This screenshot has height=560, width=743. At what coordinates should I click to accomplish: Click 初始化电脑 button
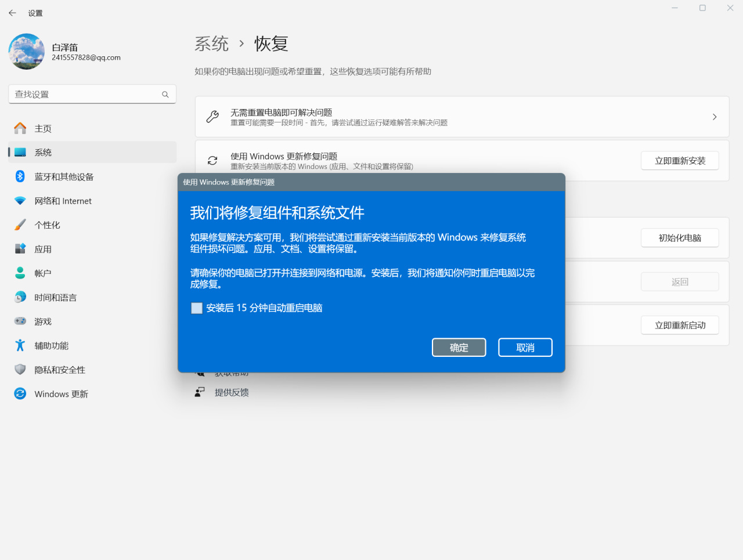tap(680, 238)
